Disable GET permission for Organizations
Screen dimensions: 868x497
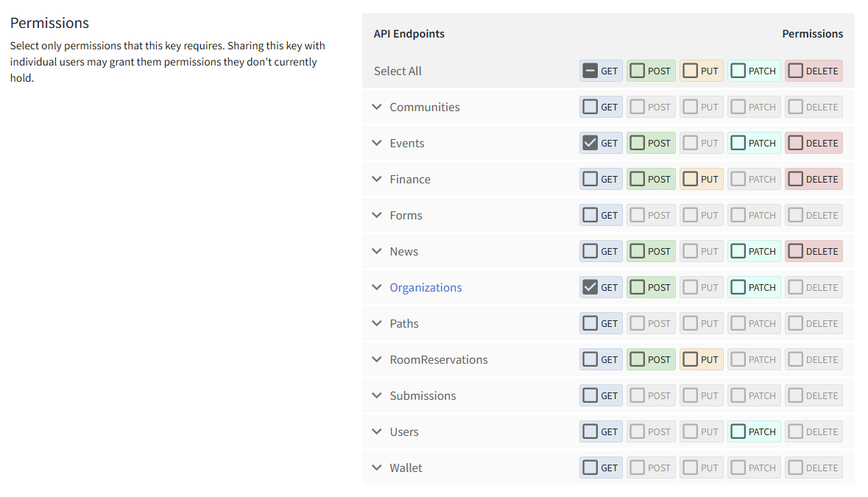589,287
